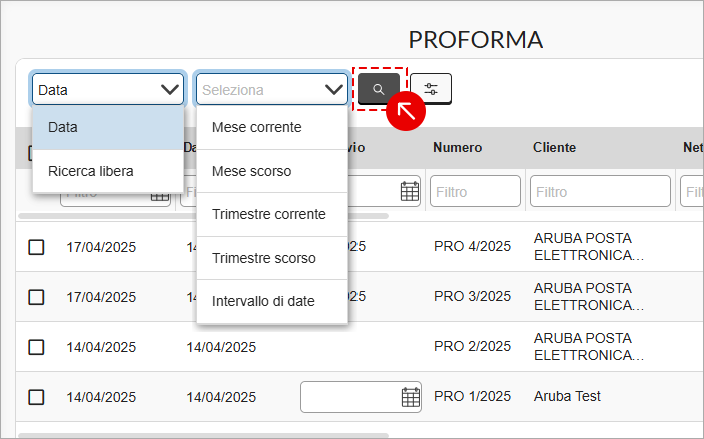Collapse the Data search type dropdown

(x=108, y=89)
